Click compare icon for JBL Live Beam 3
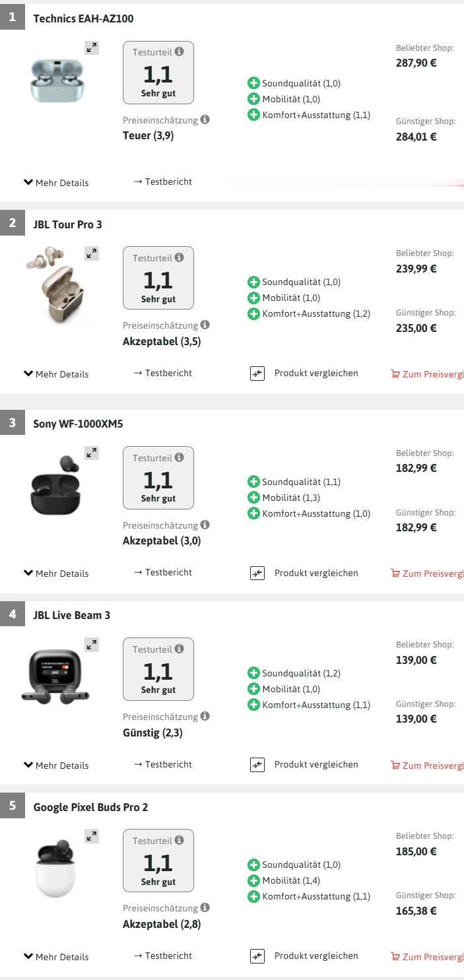464x980 pixels. pos(257,765)
